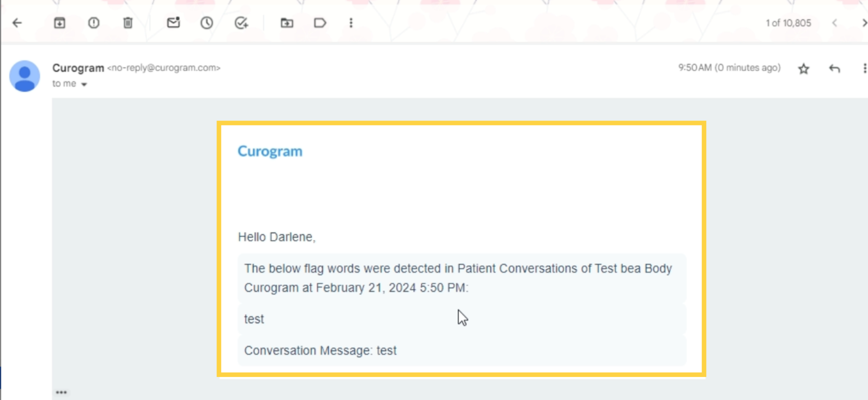This screenshot has height=400, width=868.
Task: Go back to inbox with the back arrow
Action: (x=17, y=23)
